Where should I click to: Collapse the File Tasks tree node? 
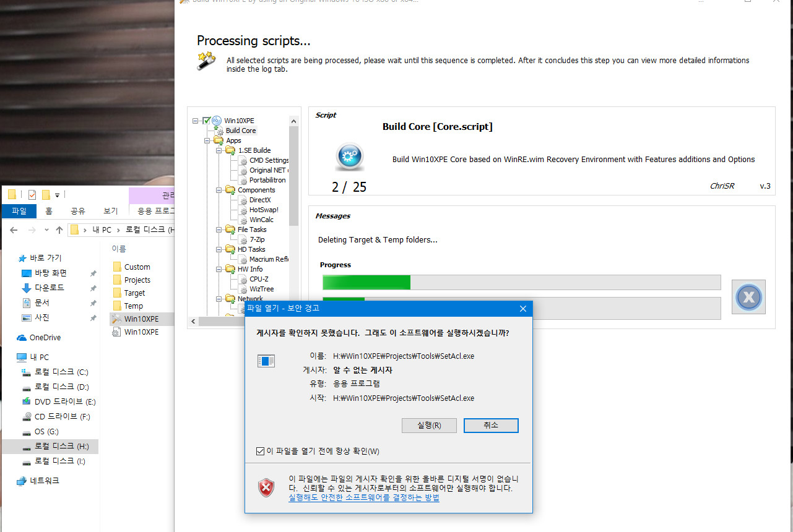tap(219, 230)
